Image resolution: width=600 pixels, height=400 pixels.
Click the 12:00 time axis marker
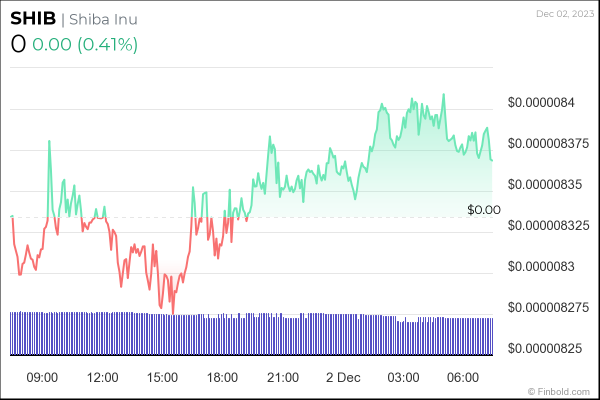(103, 377)
